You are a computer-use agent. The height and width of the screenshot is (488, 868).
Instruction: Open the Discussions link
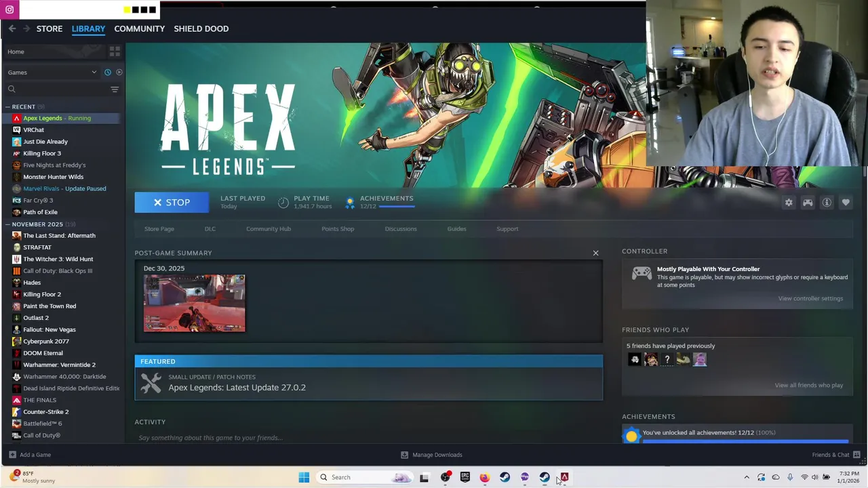(401, 229)
